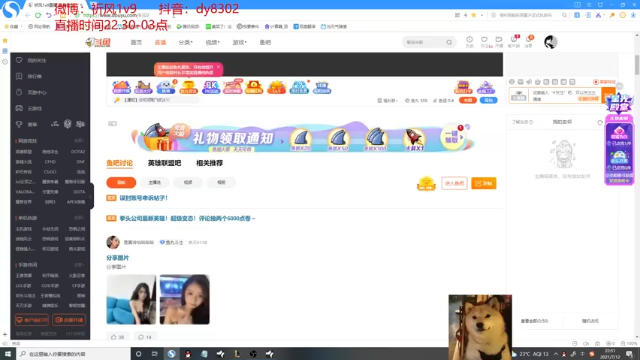Like the post with 30 likes
This screenshot has height=360, width=640.
[x=117, y=337]
